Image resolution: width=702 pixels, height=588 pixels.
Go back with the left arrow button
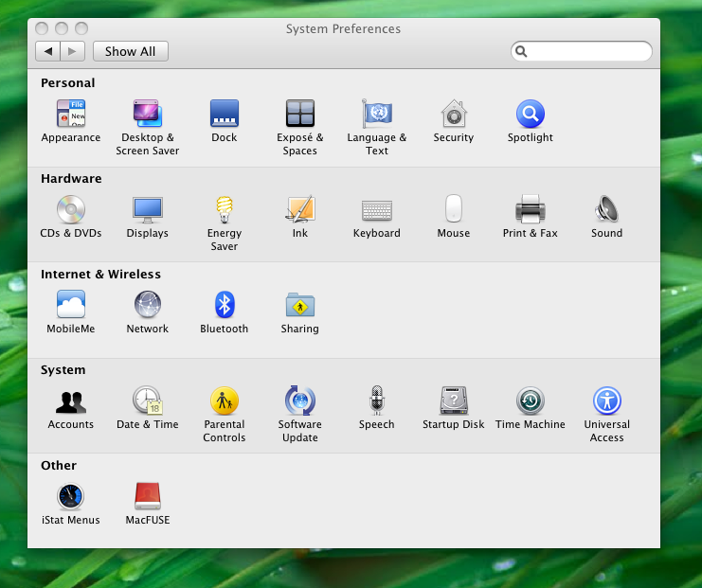coord(47,51)
